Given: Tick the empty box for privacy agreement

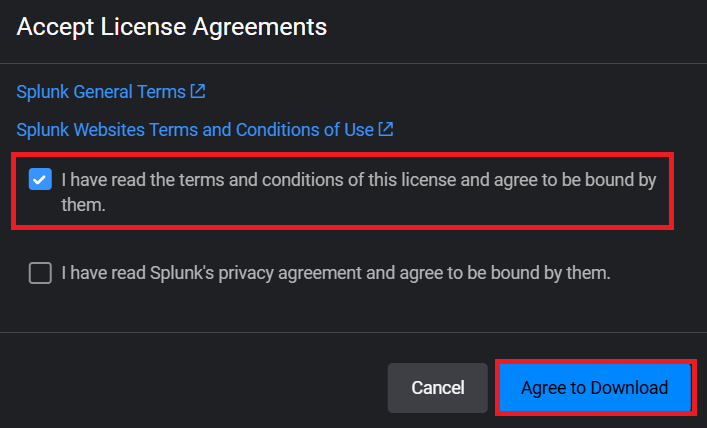Looking at the screenshot, I should (x=40, y=272).
